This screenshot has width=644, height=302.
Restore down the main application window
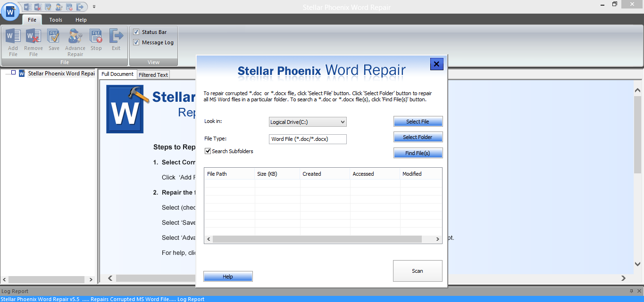click(615, 4)
